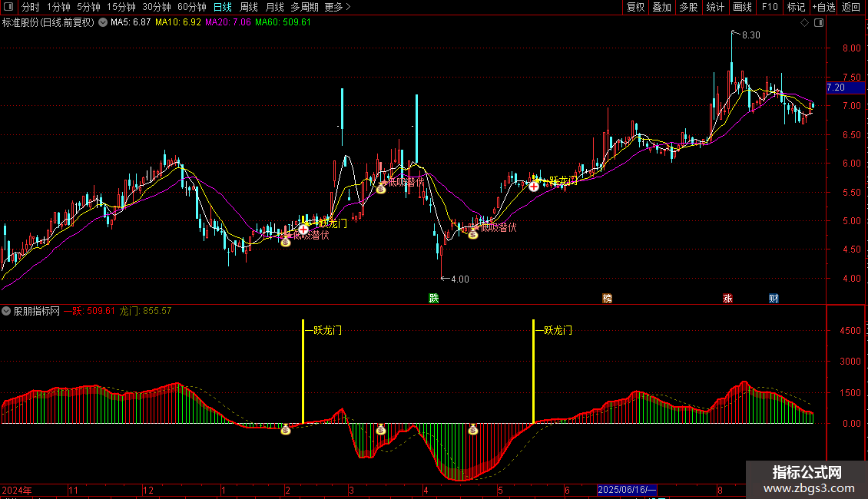Switch to 30分钟 period
The image size is (868, 499).
[x=157, y=7]
